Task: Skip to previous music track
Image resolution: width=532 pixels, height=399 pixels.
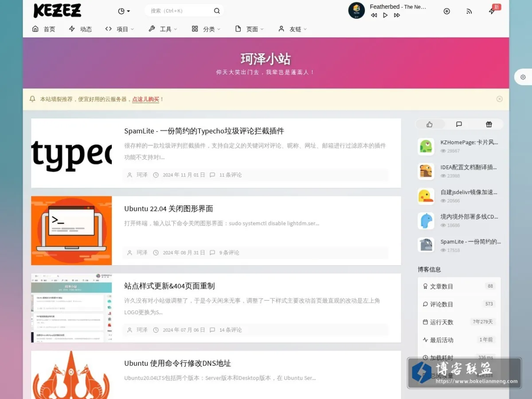Action: [374, 15]
